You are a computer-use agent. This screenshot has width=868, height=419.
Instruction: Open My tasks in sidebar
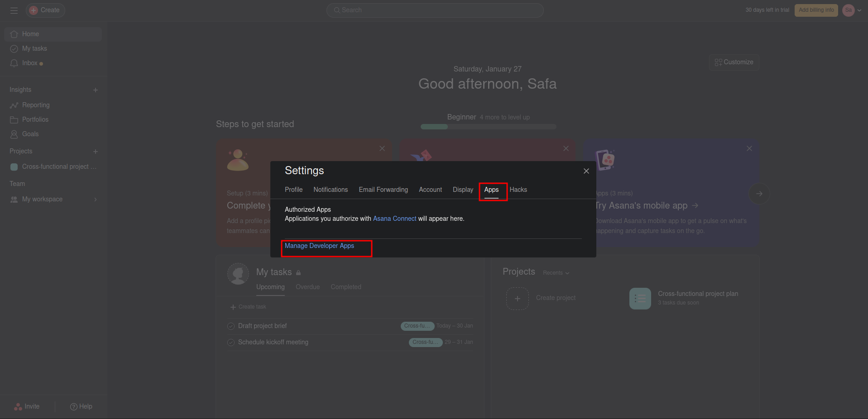[x=53, y=48]
